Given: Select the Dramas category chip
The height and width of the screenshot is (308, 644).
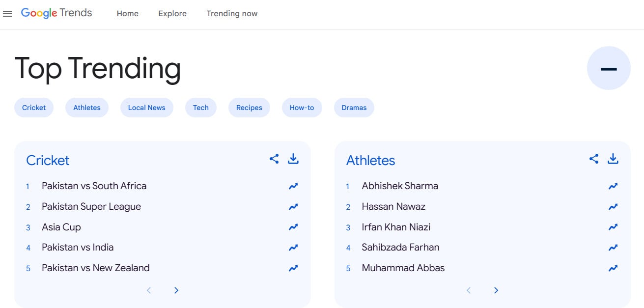Looking at the screenshot, I should [354, 108].
